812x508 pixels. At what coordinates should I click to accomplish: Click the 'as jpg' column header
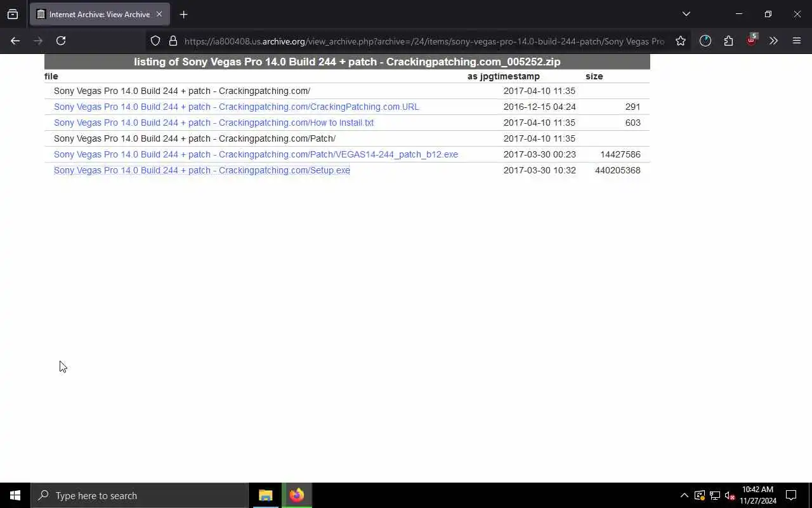pyautogui.click(x=481, y=76)
